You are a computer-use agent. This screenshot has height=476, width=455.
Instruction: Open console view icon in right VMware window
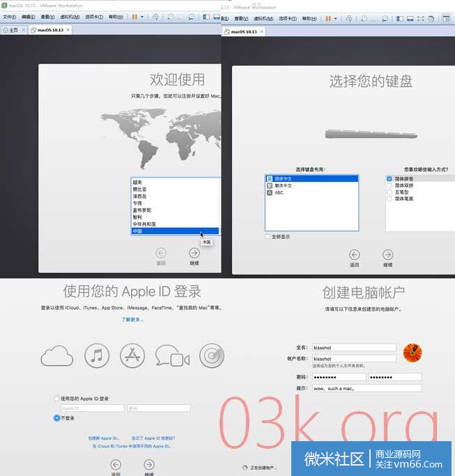click(x=446, y=19)
